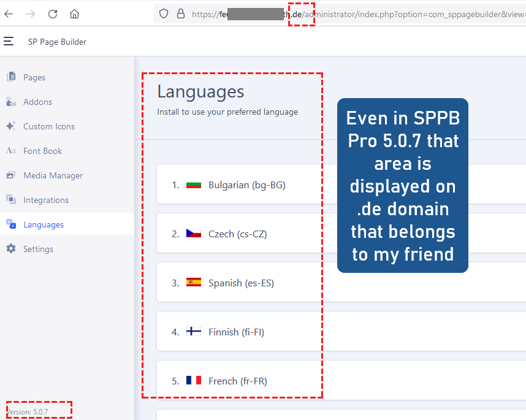Click the padlock site security icon
Viewport: 526px width, 420px height.
(180, 13)
